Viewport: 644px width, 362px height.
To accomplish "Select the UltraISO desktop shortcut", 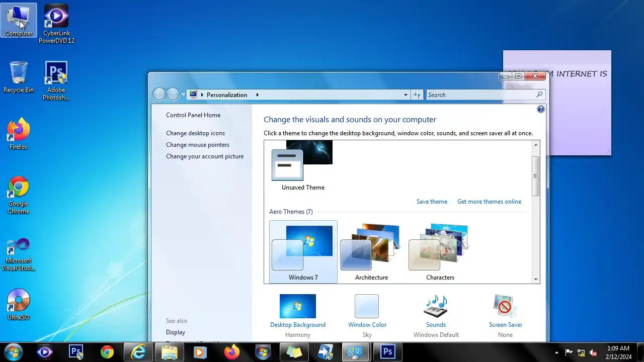I will pos(19,304).
